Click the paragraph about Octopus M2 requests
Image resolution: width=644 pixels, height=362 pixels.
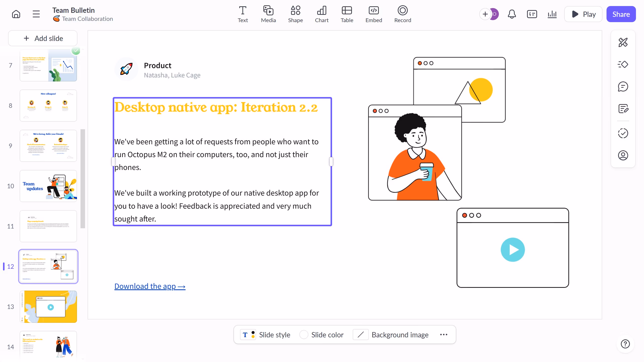point(216,154)
